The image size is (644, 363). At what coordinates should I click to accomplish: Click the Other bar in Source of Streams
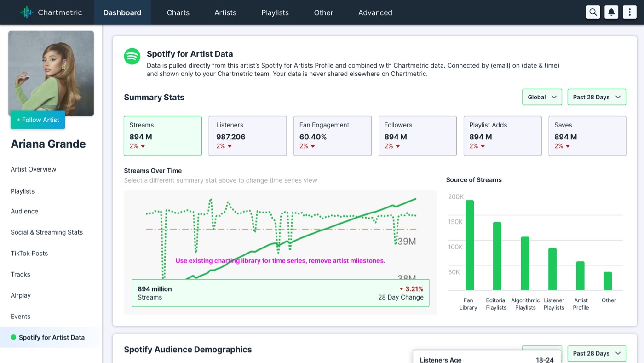608,281
